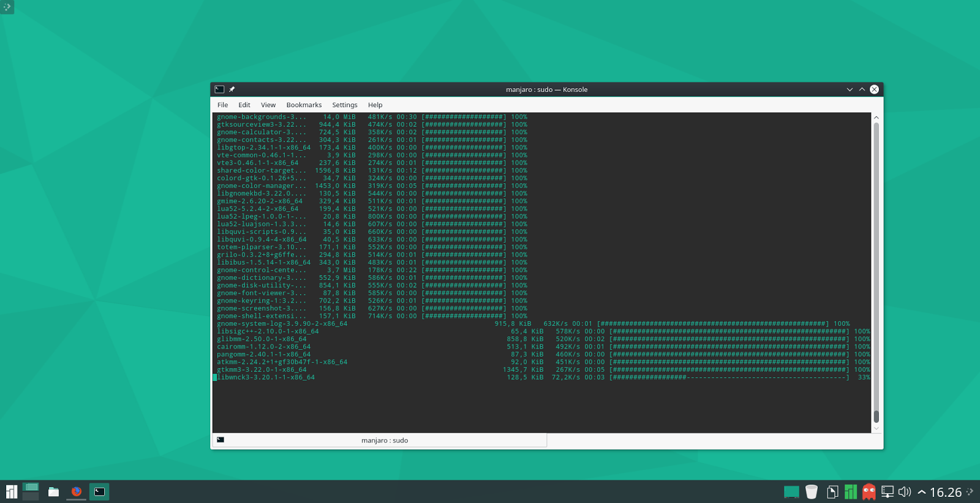The image size is (980, 503).
Task: Open the View menu in Konsole
Action: tap(268, 105)
